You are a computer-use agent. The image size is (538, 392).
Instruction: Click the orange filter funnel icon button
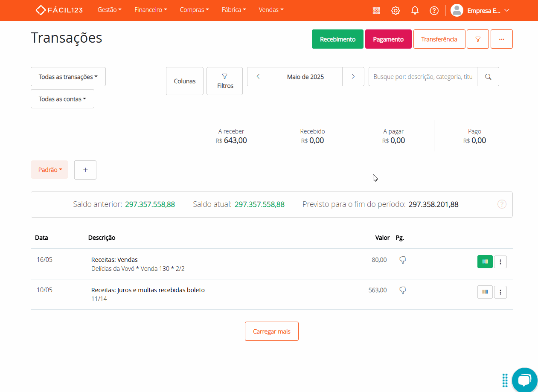pyautogui.click(x=478, y=39)
